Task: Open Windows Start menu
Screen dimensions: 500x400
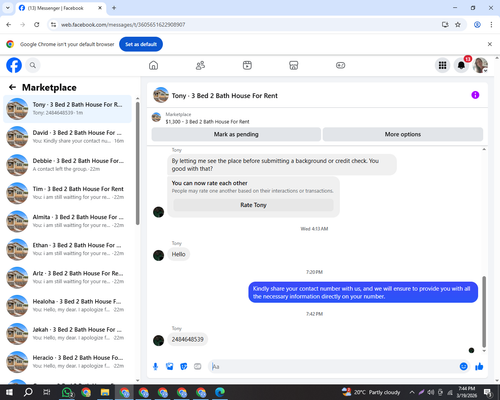Action: (9, 392)
